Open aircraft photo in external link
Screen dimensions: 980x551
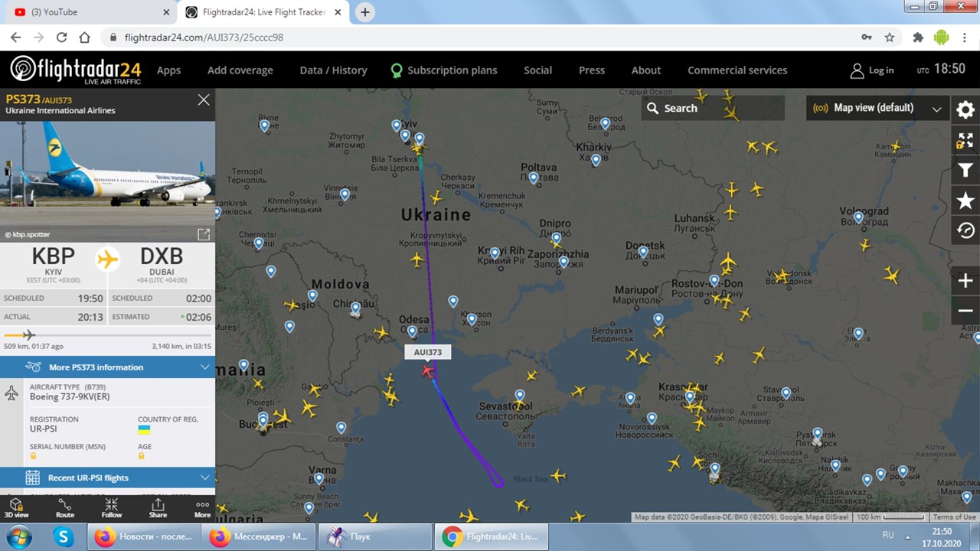click(204, 234)
